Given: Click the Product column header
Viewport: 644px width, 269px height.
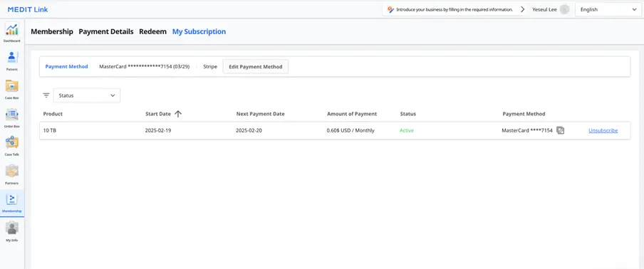Looking at the screenshot, I should [53, 114].
